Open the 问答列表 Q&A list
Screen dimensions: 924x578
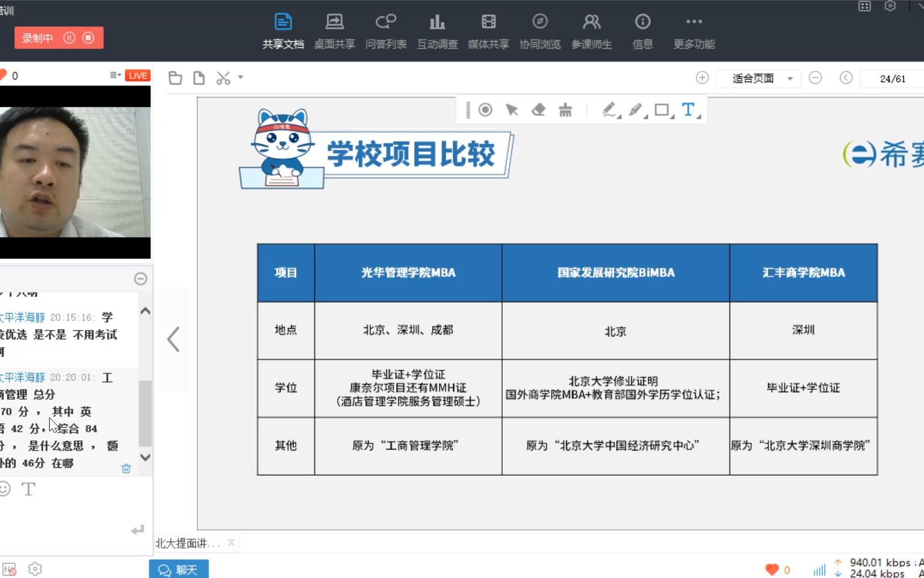(386, 31)
